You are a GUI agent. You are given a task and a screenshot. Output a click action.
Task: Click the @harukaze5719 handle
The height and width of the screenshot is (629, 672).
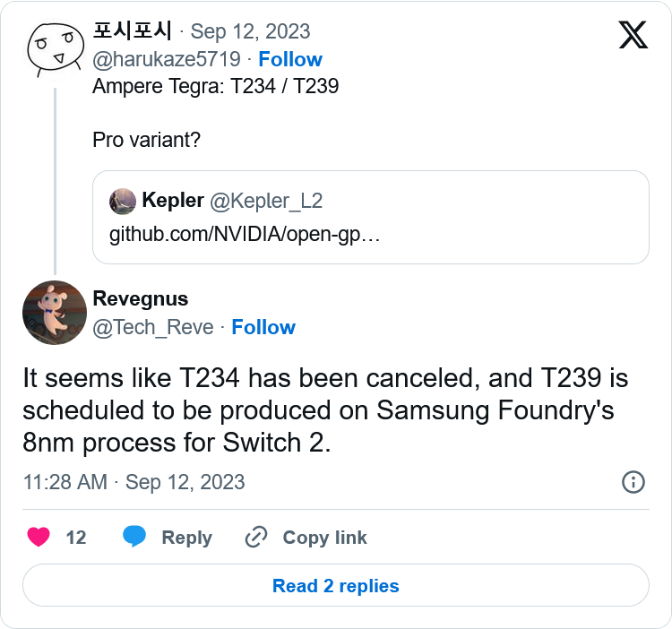click(x=167, y=59)
